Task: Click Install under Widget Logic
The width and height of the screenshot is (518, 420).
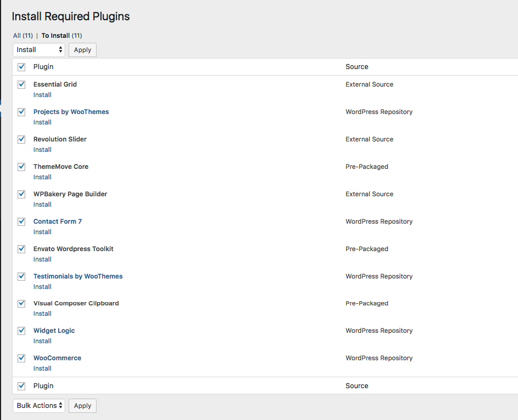Action: click(x=42, y=341)
